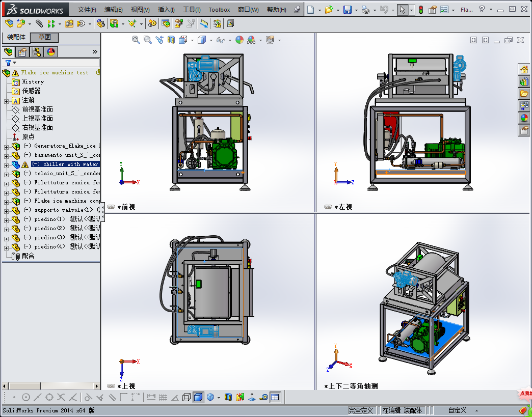Click the Save disk icon
This screenshot has height=417, width=532.
coord(348,10)
